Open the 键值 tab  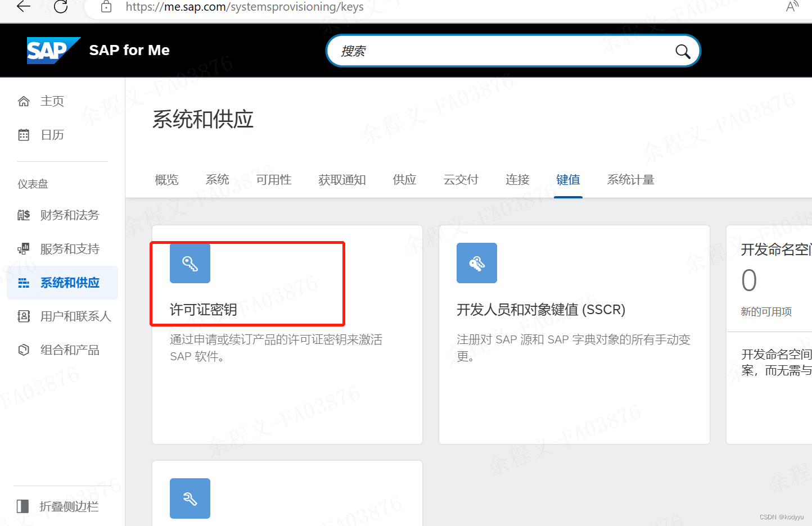coord(568,179)
